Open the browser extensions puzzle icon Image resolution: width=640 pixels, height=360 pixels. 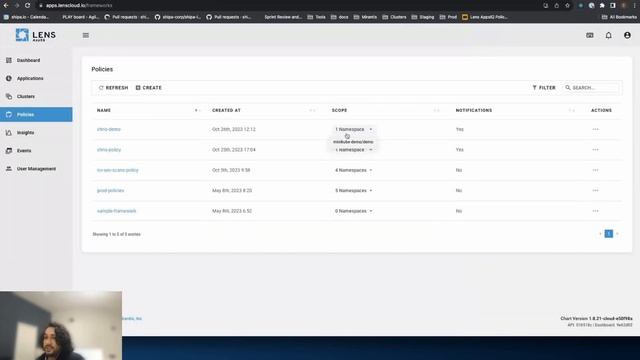tap(602, 5)
